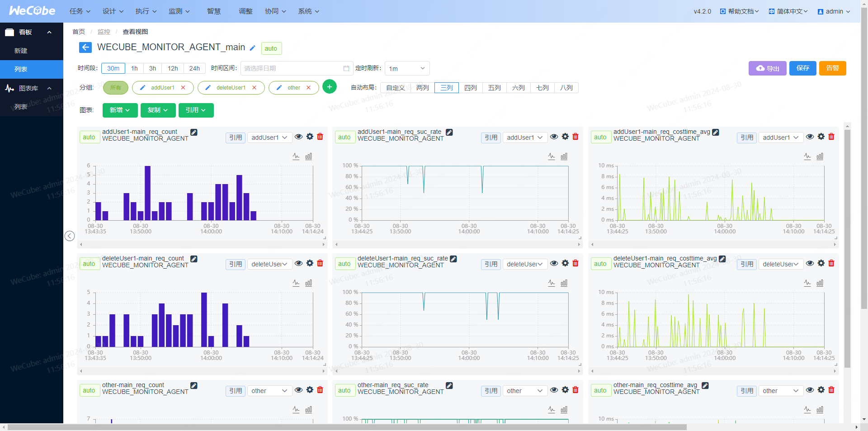
Task: Edit the addUser1 group pencil icon
Action: (x=142, y=88)
